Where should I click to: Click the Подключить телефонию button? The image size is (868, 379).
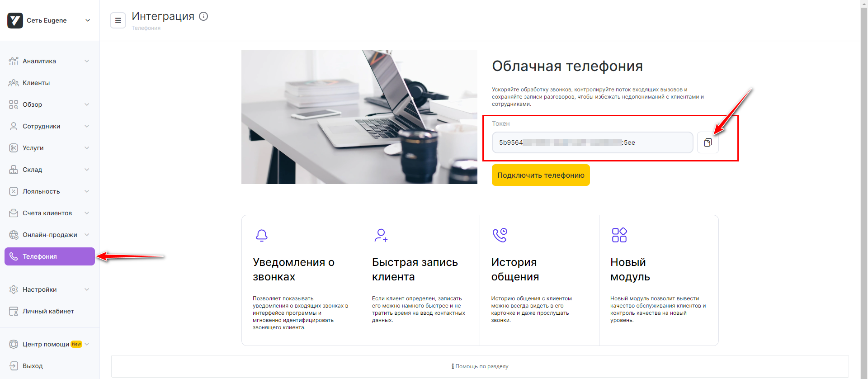click(541, 175)
